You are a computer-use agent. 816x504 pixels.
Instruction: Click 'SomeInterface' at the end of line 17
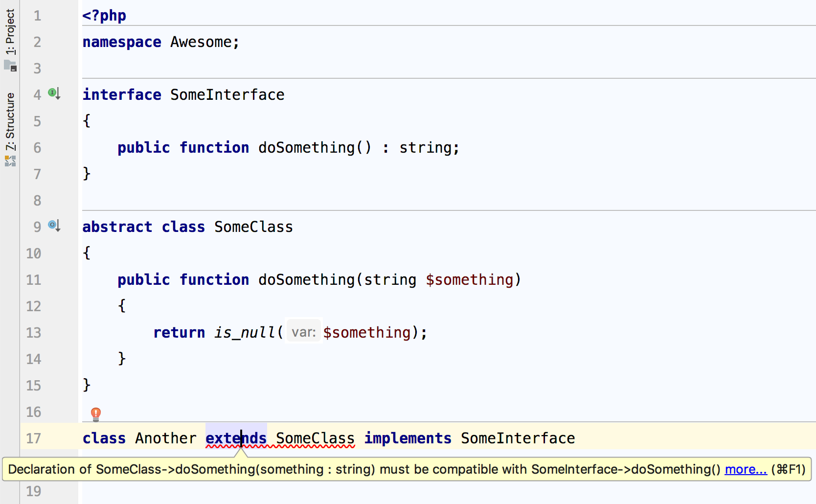518,438
